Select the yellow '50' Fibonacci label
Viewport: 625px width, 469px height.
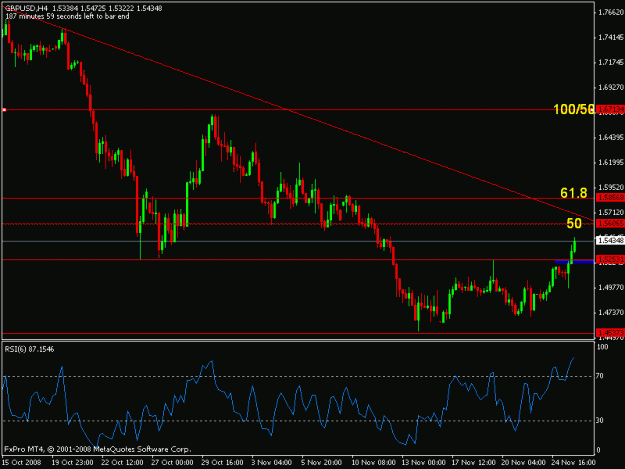(574, 224)
